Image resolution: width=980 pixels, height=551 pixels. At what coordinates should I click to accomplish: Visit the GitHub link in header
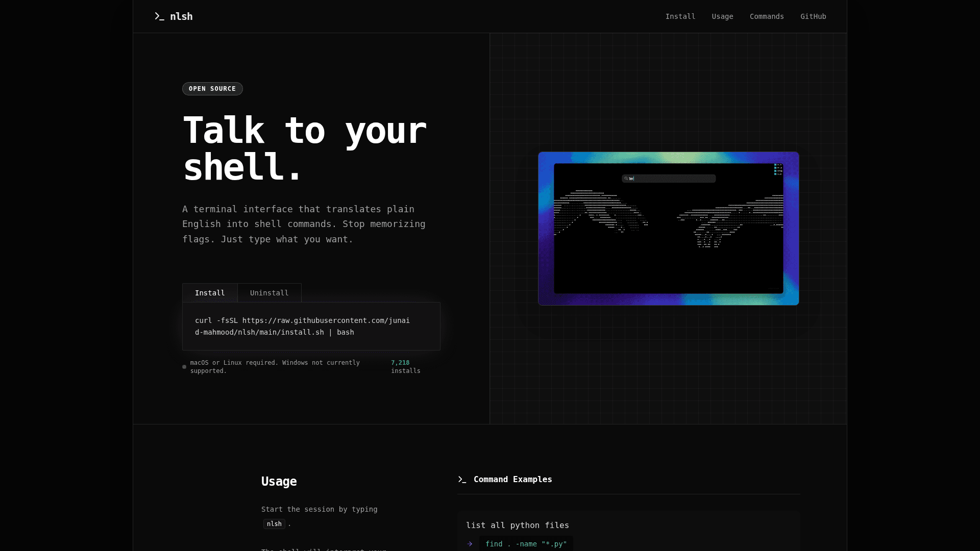(x=813, y=16)
